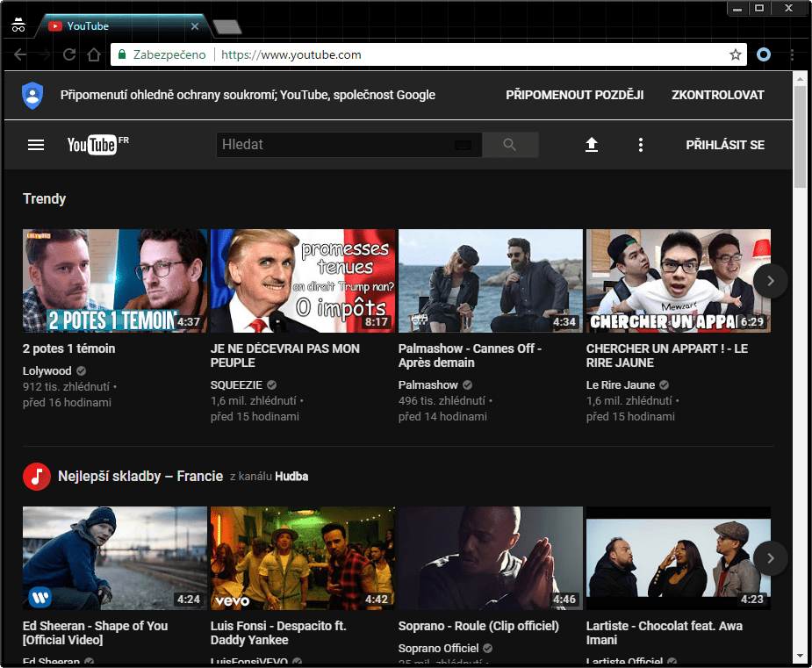This screenshot has height=668, width=812.
Task: Open Nejlepší skladby – Francie heading
Action: click(140, 477)
